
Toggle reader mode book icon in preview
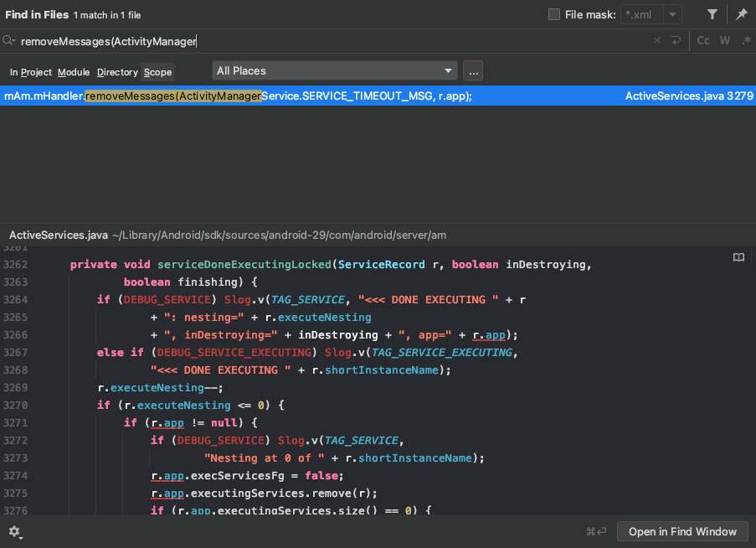[x=738, y=257]
